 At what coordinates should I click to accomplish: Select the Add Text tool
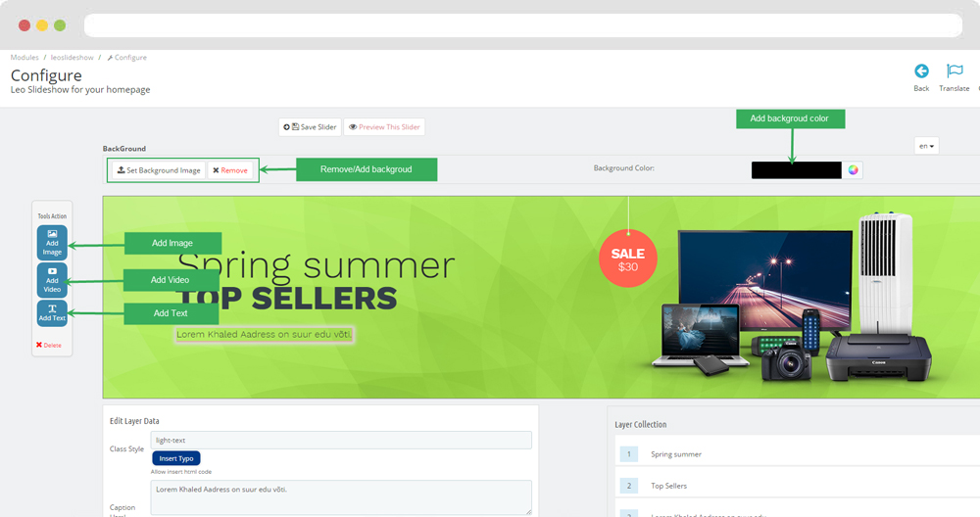(52, 312)
